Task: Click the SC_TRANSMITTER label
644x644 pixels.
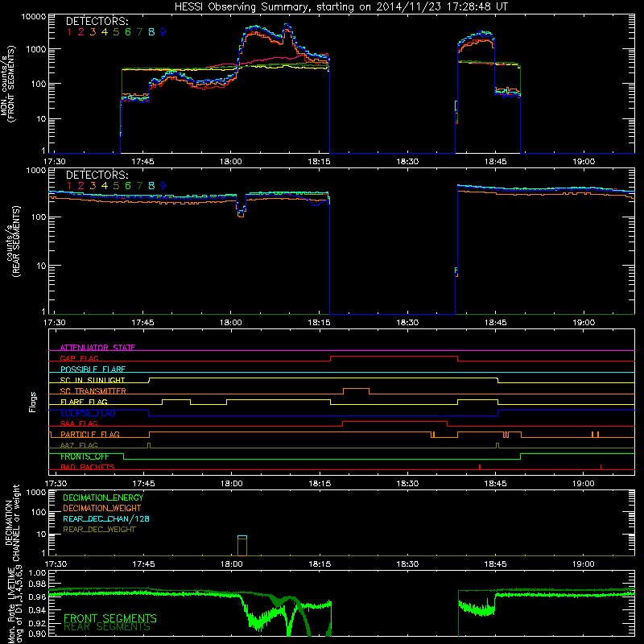Action: tap(93, 391)
